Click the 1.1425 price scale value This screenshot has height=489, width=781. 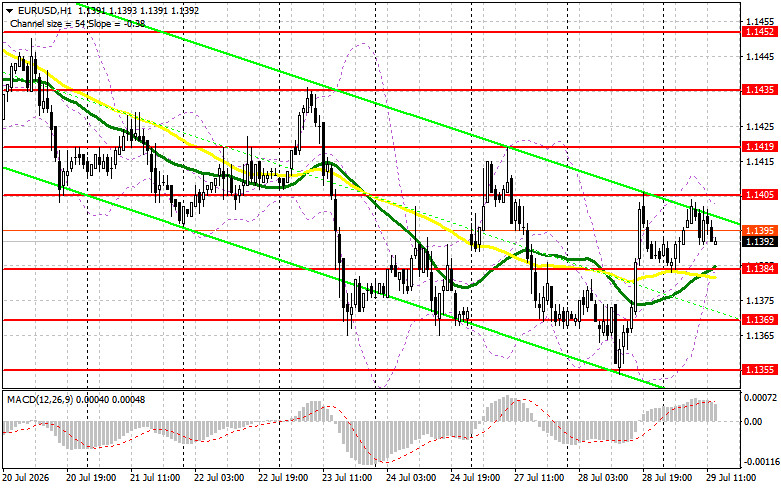[760, 126]
